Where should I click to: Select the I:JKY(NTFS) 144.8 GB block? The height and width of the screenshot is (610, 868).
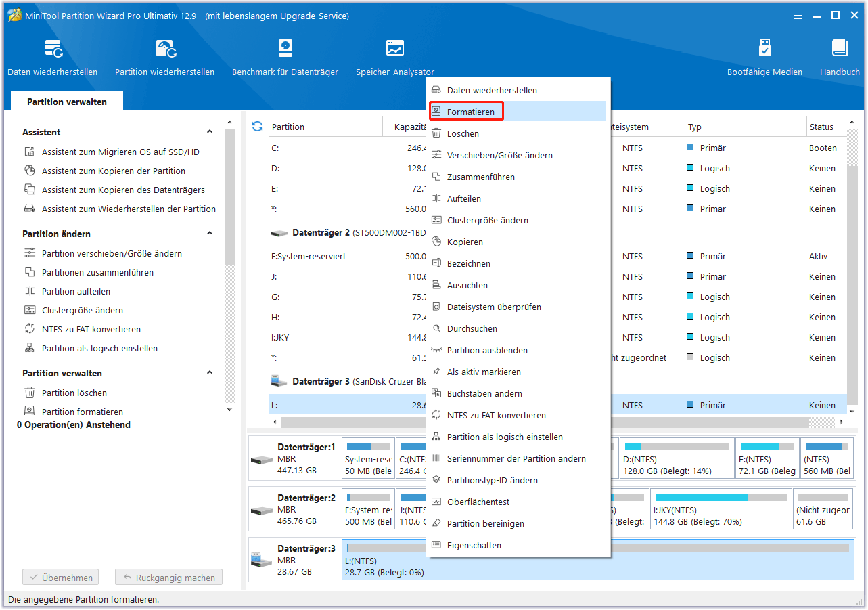click(720, 509)
